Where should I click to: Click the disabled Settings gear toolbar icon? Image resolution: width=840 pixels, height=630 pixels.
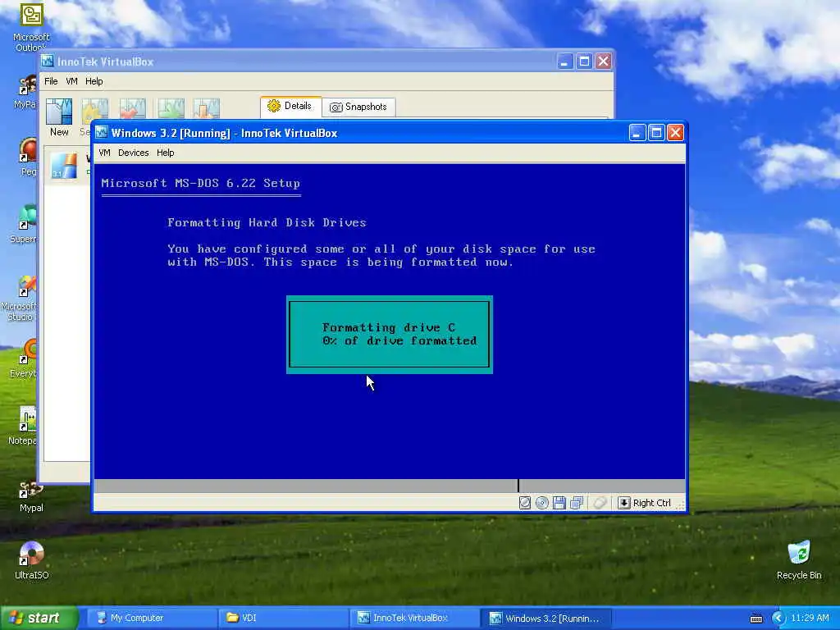tap(94, 109)
